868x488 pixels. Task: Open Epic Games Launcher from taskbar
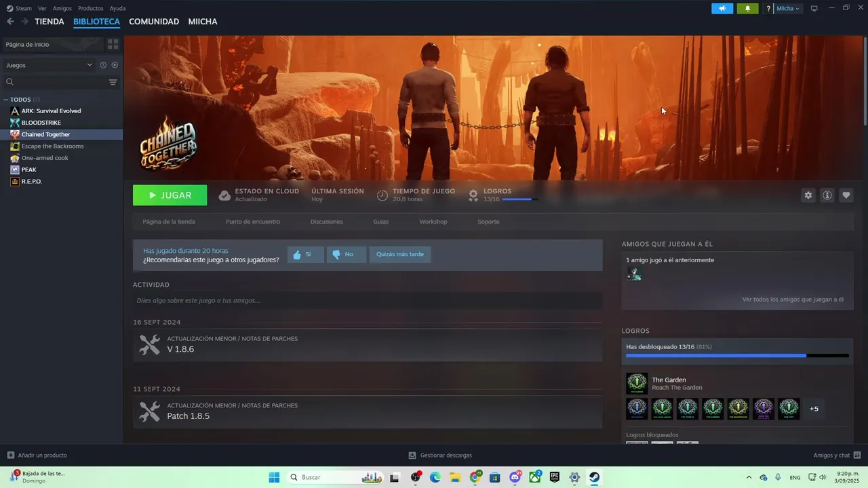[x=555, y=477]
